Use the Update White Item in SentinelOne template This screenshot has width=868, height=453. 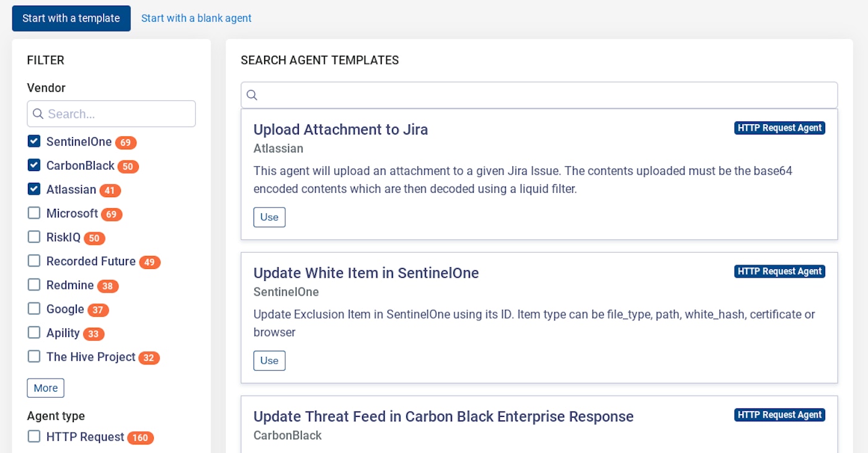coord(269,361)
